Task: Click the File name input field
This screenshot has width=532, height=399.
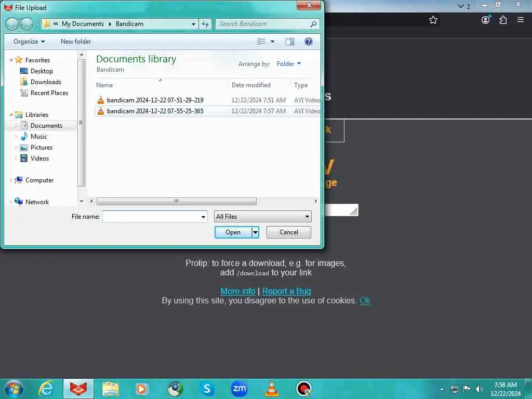Action: [x=151, y=217]
